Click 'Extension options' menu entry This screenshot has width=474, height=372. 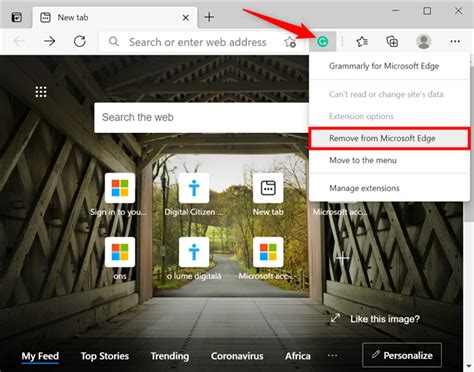(x=389, y=116)
